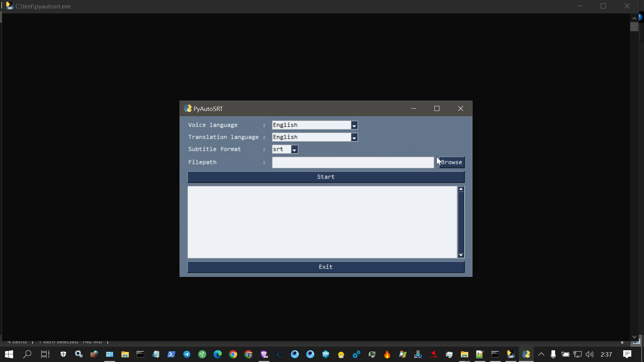Open the green paper-plane app icon

pyautogui.click(x=202, y=354)
